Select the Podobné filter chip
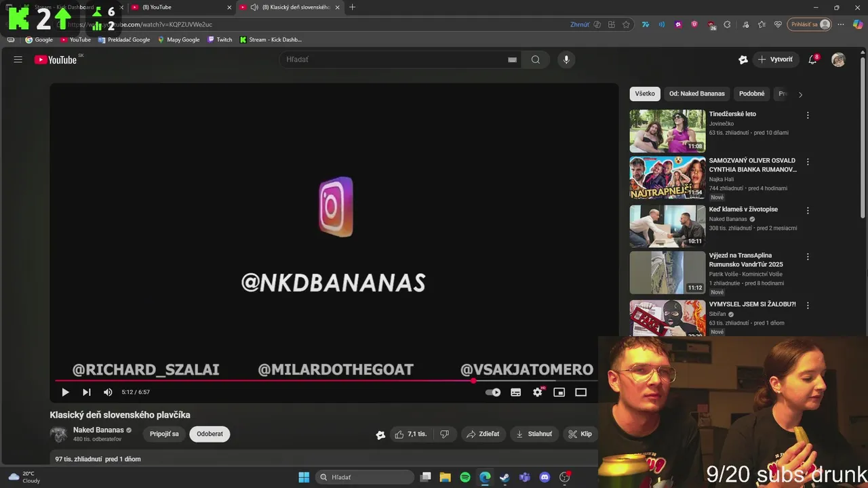The height and width of the screenshot is (488, 868). (751, 94)
